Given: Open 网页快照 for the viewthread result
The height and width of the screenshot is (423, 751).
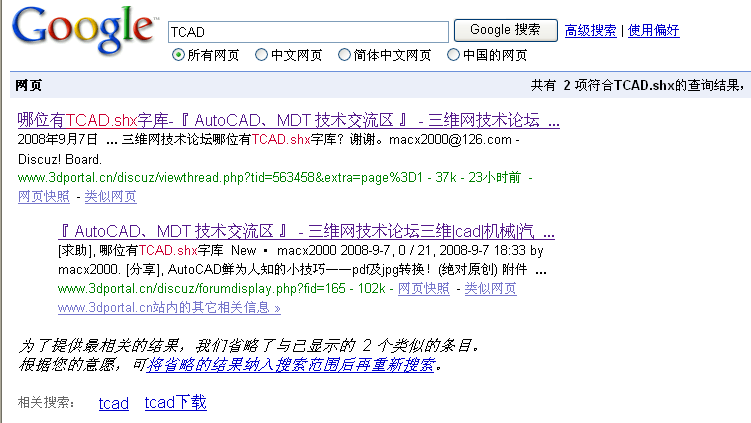Looking at the screenshot, I should [x=44, y=196].
